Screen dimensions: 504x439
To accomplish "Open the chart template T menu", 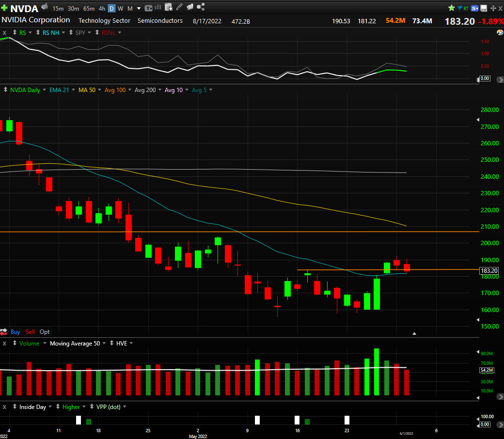I will 148,8.
